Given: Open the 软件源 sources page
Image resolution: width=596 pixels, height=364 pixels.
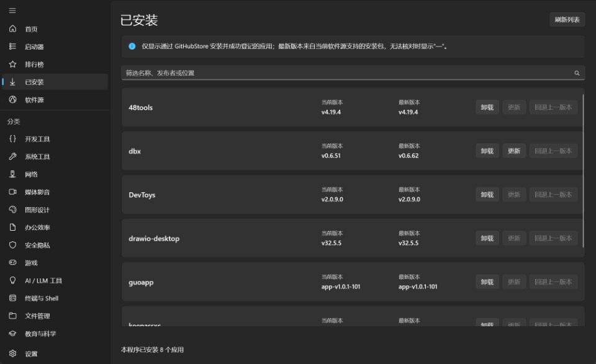Looking at the screenshot, I should tap(55, 99).
